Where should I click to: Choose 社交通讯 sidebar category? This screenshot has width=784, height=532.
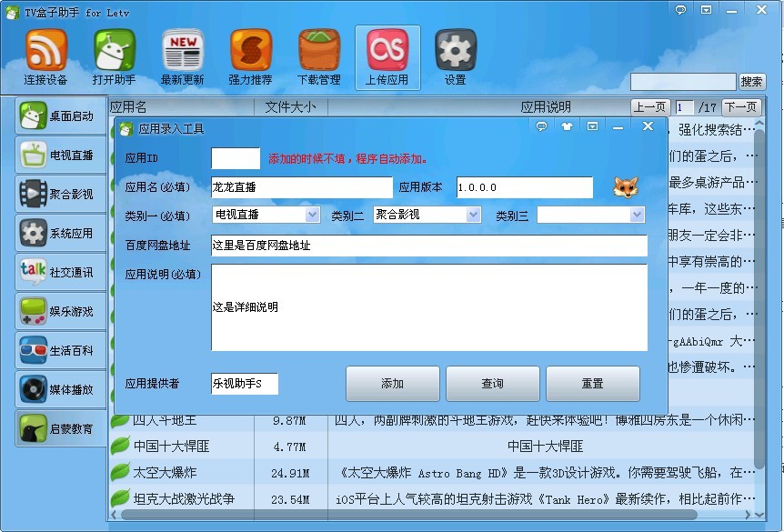point(61,272)
